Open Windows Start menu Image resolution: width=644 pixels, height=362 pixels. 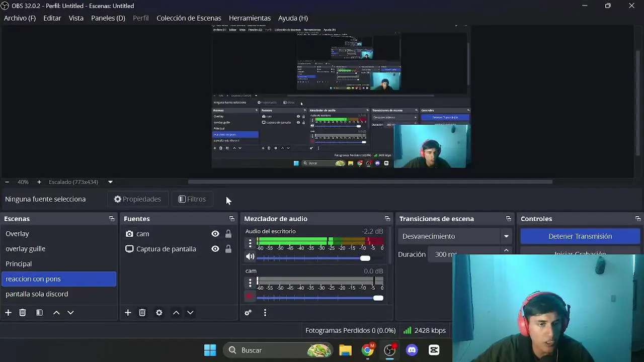tap(210, 350)
